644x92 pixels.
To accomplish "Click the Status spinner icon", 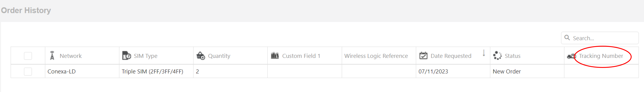I will click(x=497, y=56).
